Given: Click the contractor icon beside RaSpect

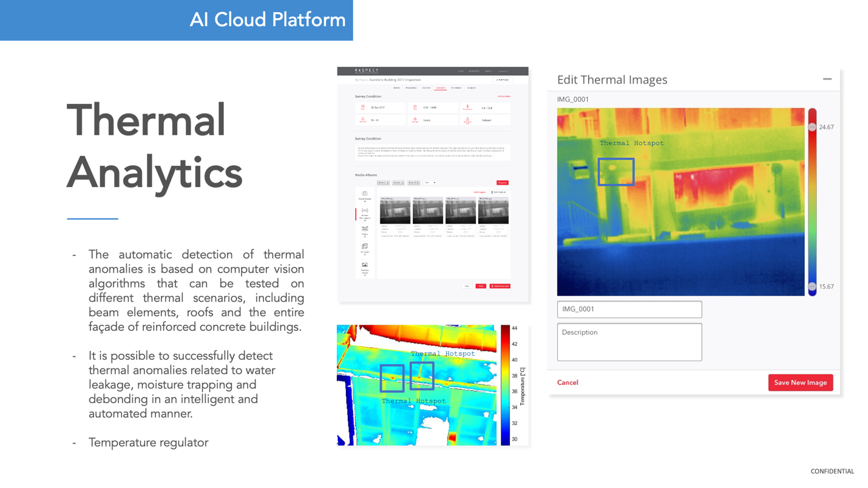Looking at the screenshot, I should [x=467, y=120].
